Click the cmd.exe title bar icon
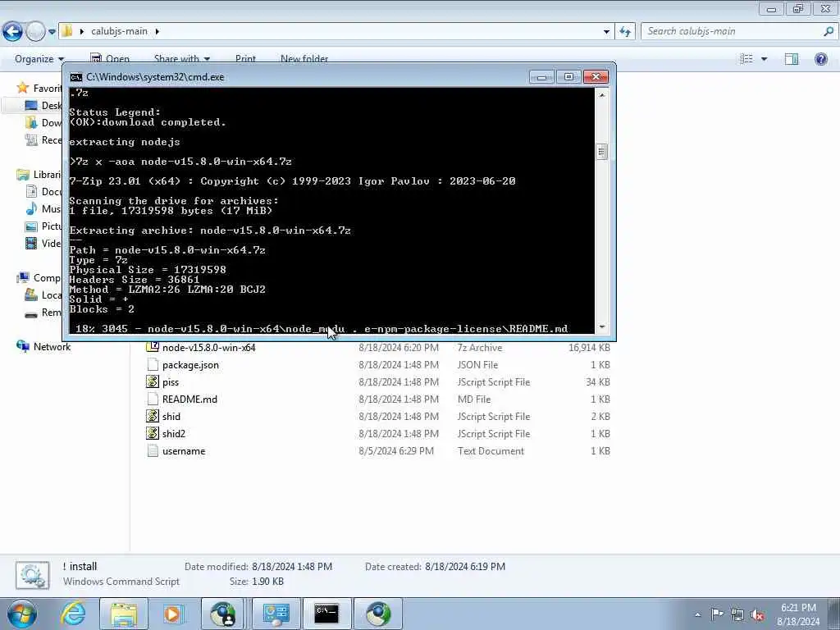Viewport: 840px width, 630px height. click(76, 77)
